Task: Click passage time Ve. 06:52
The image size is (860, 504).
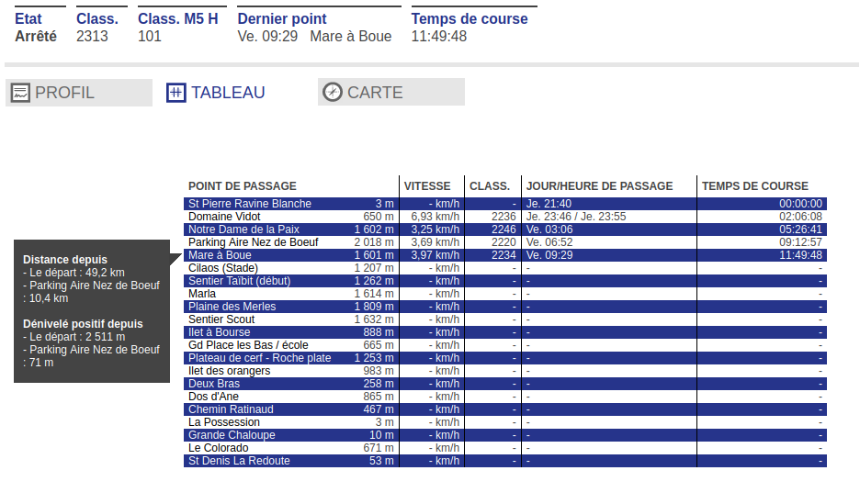Action: click(549, 242)
